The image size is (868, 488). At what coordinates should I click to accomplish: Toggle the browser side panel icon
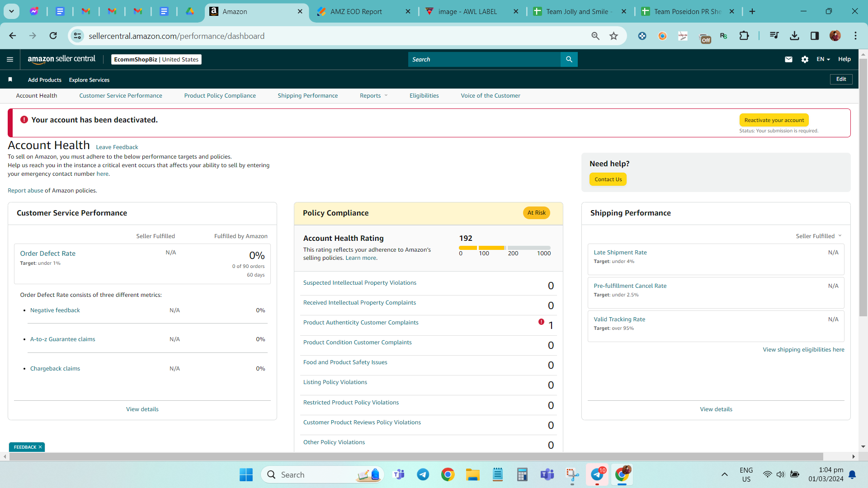coord(815,36)
